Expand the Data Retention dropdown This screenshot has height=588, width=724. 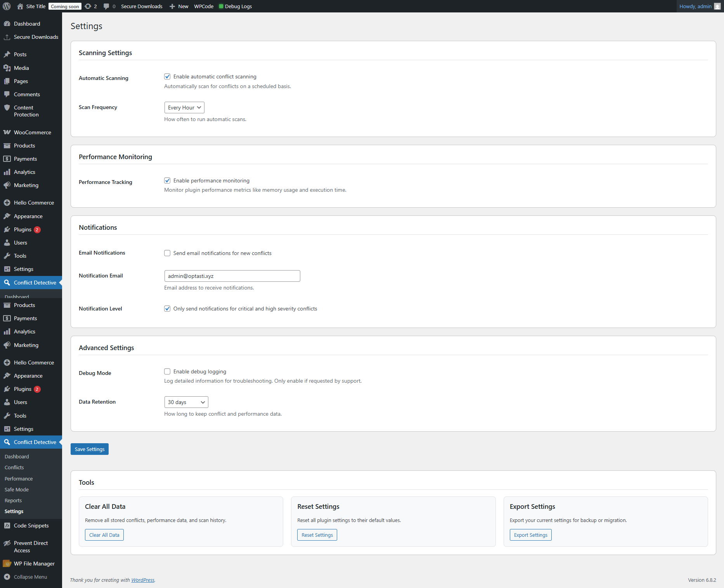(186, 402)
